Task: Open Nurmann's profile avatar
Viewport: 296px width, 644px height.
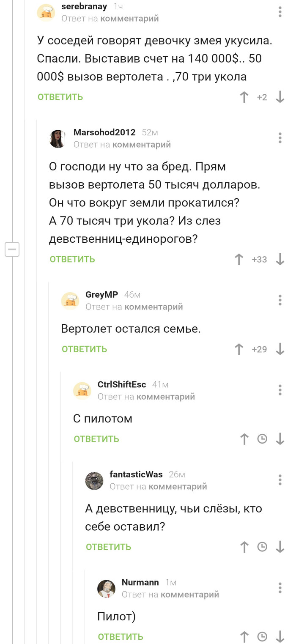Action: (x=107, y=588)
